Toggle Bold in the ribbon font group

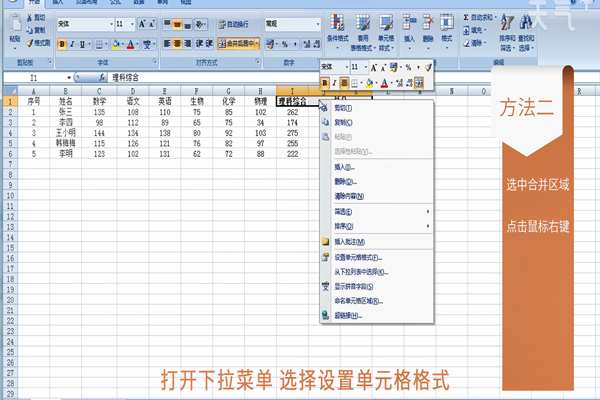[62, 44]
